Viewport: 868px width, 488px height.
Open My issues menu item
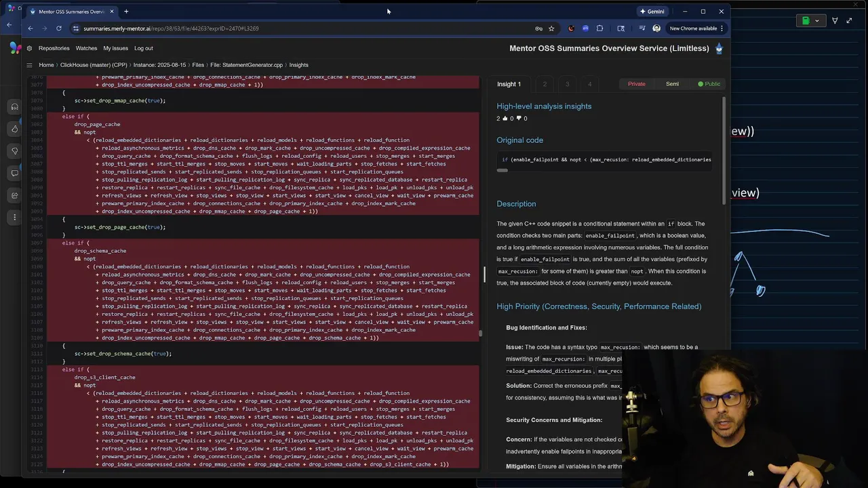click(x=115, y=48)
